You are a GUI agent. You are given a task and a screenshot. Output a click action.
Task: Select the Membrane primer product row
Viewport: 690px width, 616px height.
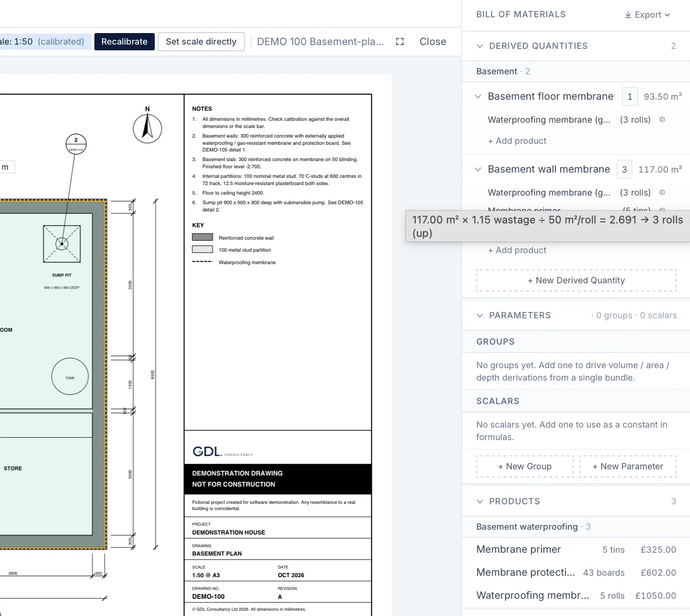point(576,549)
